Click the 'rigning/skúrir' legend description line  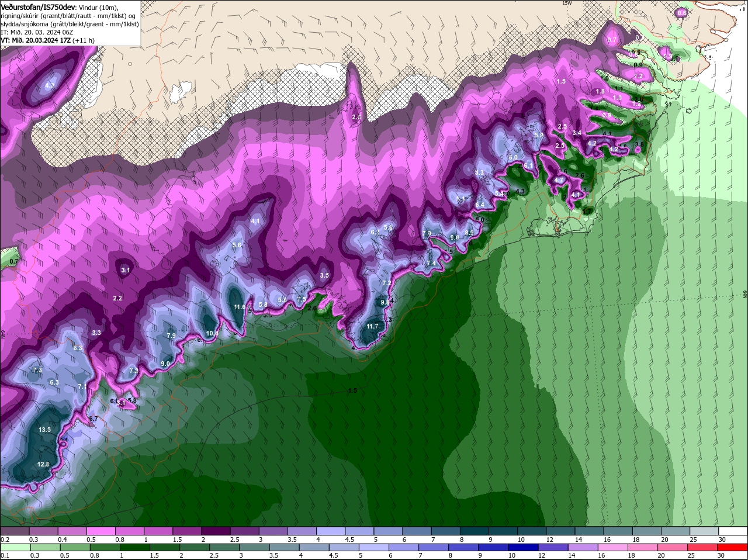click(x=67, y=16)
